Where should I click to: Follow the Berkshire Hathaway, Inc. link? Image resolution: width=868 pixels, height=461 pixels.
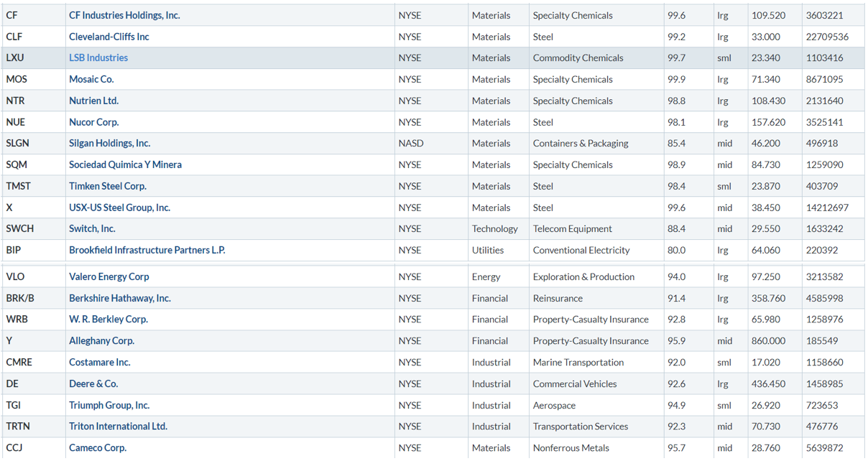coord(120,299)
